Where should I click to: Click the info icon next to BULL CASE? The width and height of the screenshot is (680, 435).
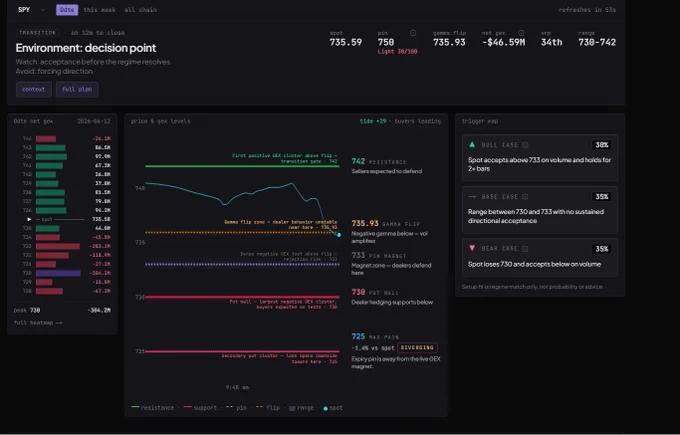pos(525,145)
